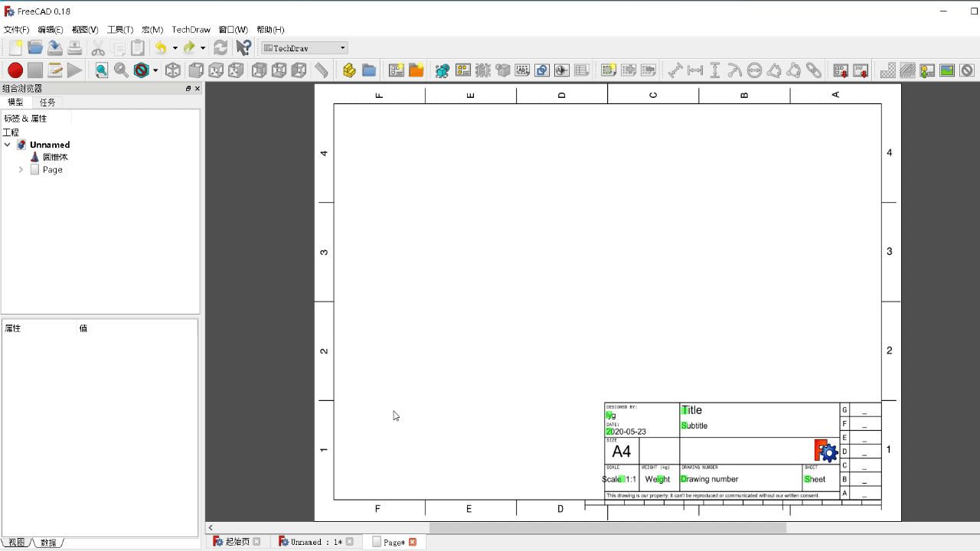Select the Measure distance ruler icon
The image size is (980, 551).
tap(322, 70)
